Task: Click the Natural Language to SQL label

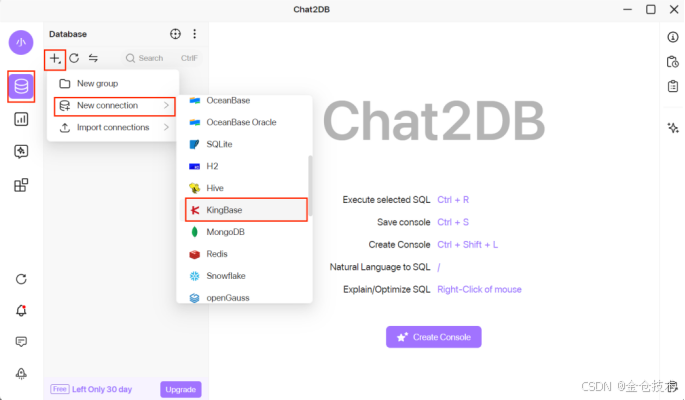Action: click(x=380, y=267)
